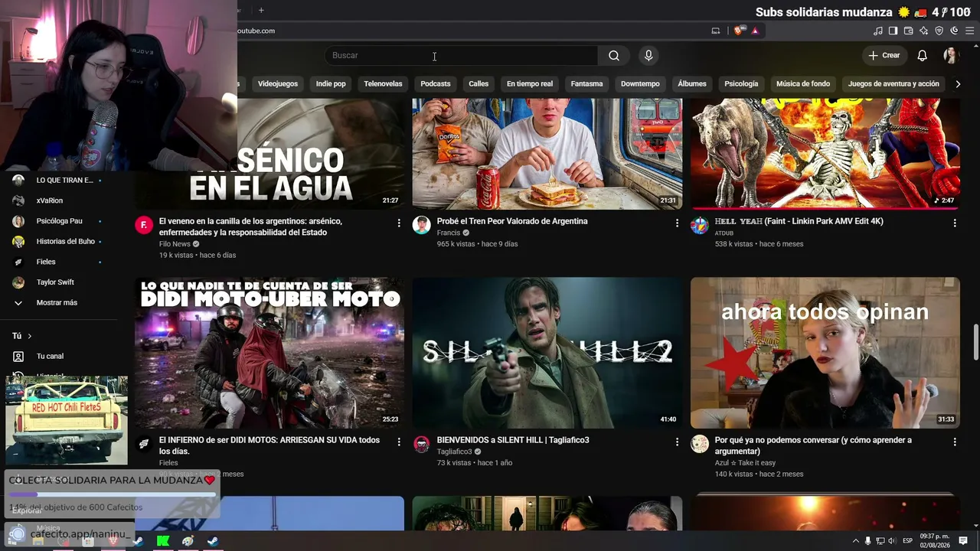Select the Juegos de aventura y acción chip
This screenshot has width=980, height=551.
pyautogui.click(x=893, y=84)
